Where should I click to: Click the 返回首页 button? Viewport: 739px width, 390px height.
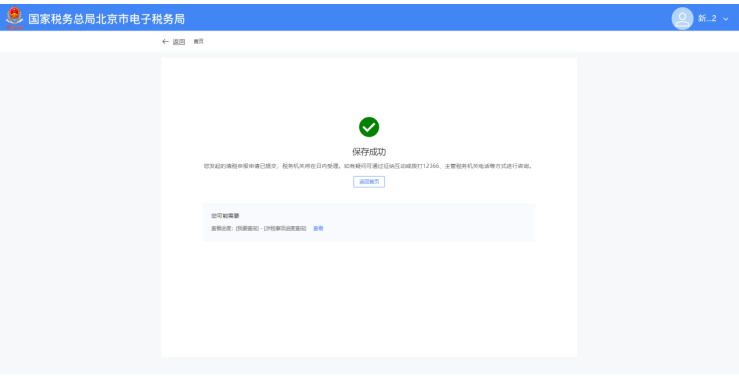(369, 182)
